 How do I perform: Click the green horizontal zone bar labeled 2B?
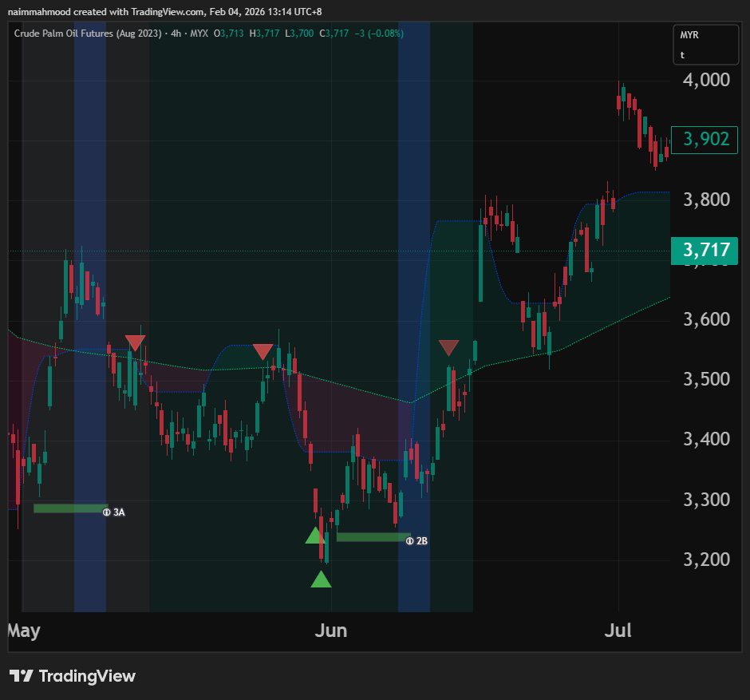click(x=371, y=537)
